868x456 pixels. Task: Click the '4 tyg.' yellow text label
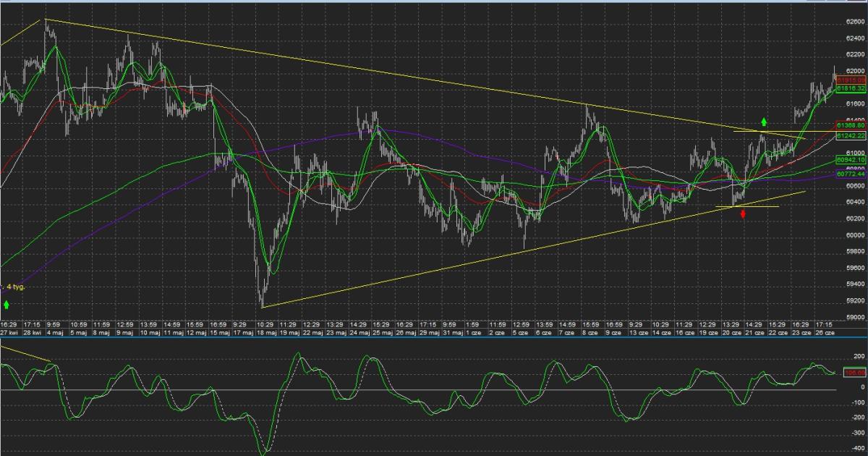pos(14,287)
